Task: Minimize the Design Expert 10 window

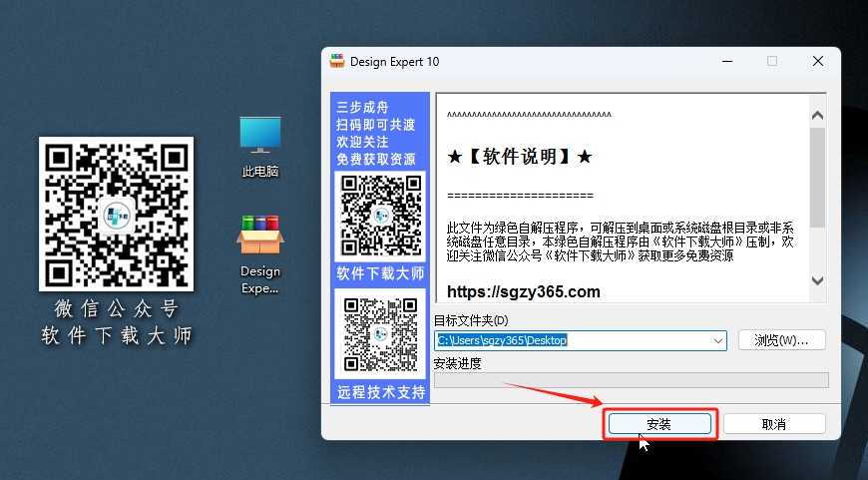Action: coord(727,61)
